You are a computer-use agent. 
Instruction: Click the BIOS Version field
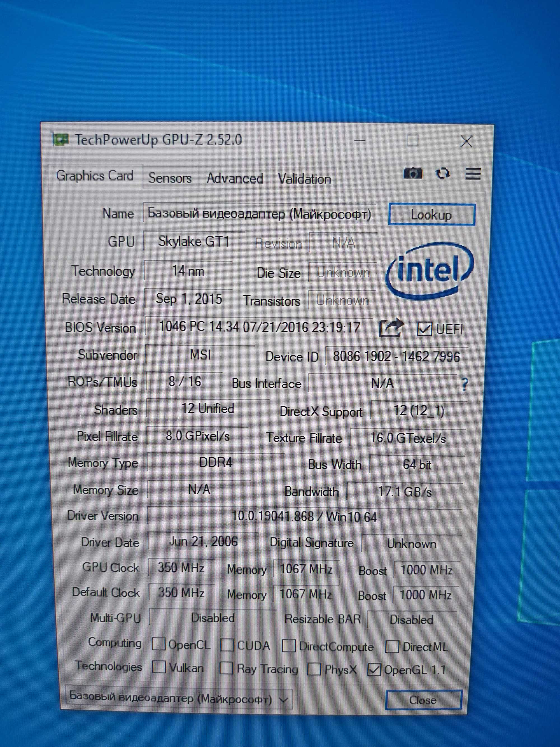259,327
